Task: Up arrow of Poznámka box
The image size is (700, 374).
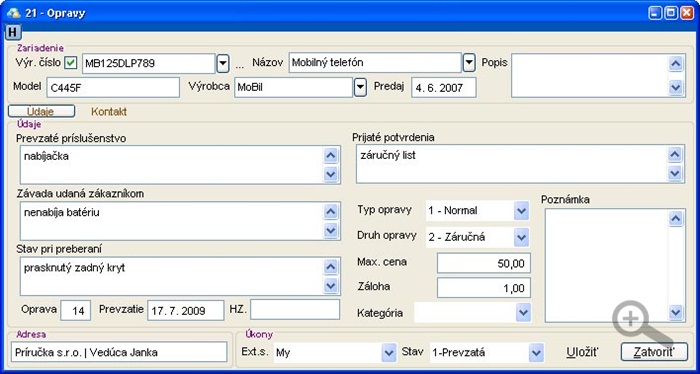Action: (x=676, y=219)
